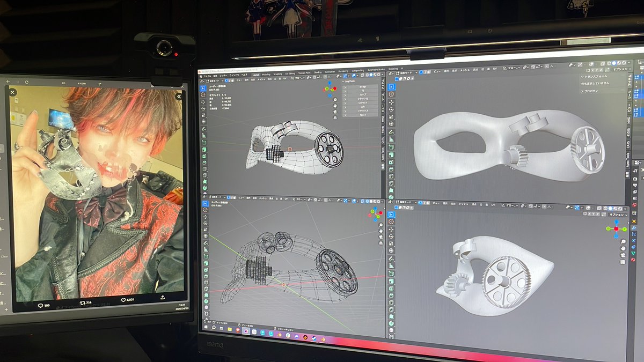Open the Mesh menu in top-right viewport header
Viewport: 644px width, 362px height.
click(465, 70)
